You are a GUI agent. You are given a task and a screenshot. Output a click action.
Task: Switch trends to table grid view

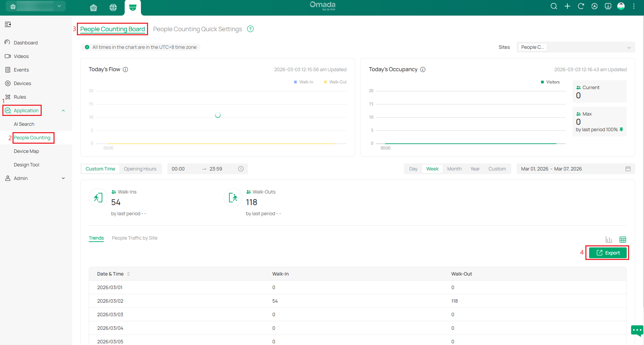pyautogui.click(x=623, y=239)
